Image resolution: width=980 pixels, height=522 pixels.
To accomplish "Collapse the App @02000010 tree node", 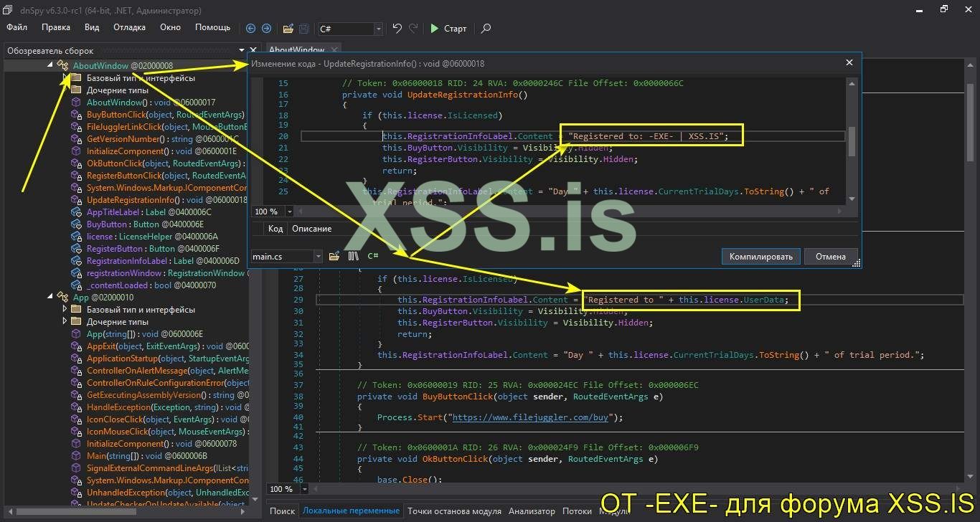I will click(x=50, y=297).
